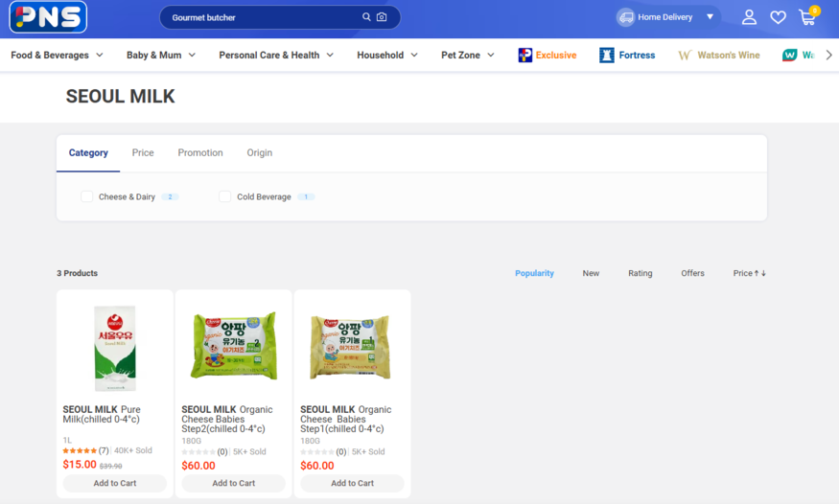Add Seoul Milk Pure Milk to cart
This screenshot has width=839, height=504.
tap(115, 483)
